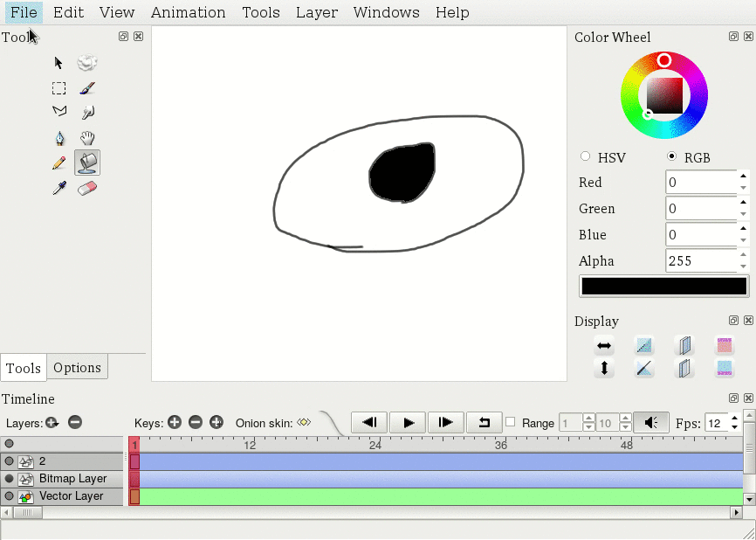
Task: Select the rectangular Selection tool
Action: (58, 88)
